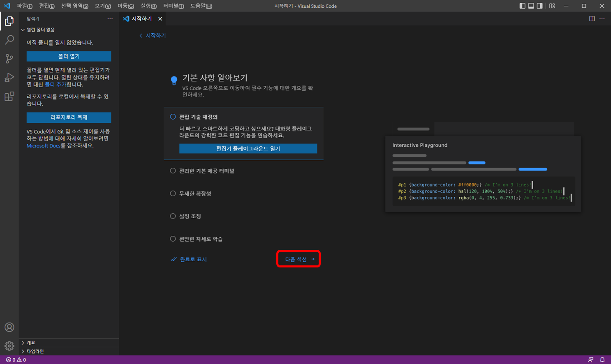Open editor more actions ellipsis
611x364 pixels.
pyautogui.click(x=602, y=18)
